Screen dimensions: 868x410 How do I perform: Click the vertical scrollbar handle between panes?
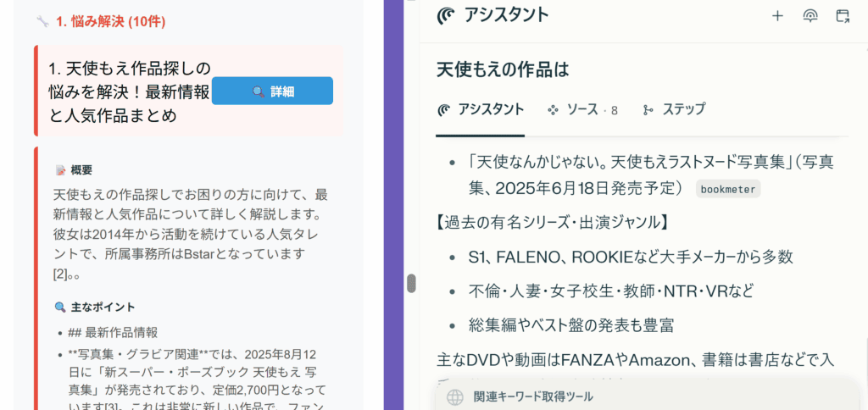point(411,283)
